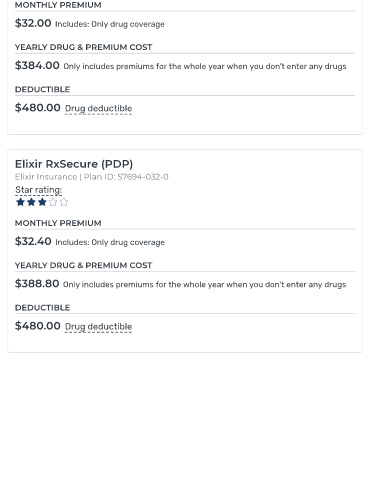The image size is (370, 480).
Task: Click the $388.80 yearly cost amount
Action: [37, 283]
